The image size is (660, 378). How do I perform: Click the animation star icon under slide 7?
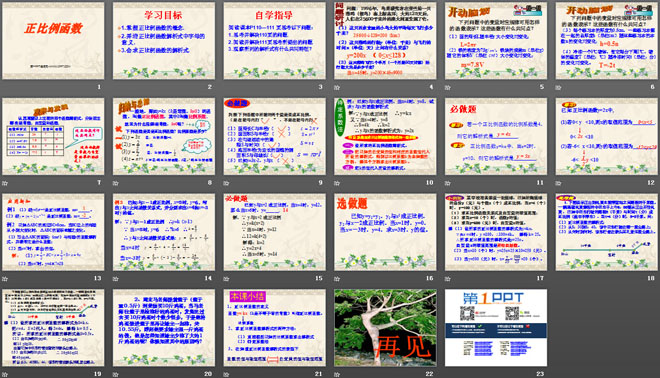coord(5,183)
